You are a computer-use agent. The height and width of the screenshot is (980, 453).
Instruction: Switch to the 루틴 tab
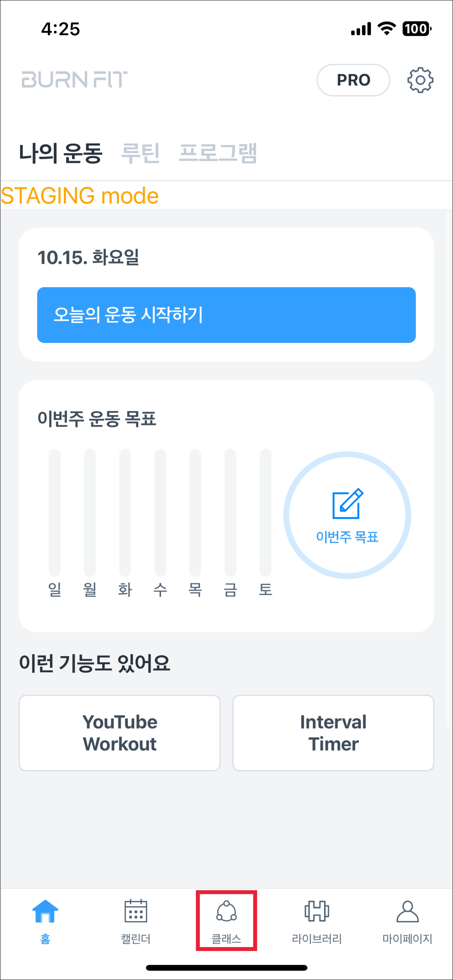click(140, 153)
